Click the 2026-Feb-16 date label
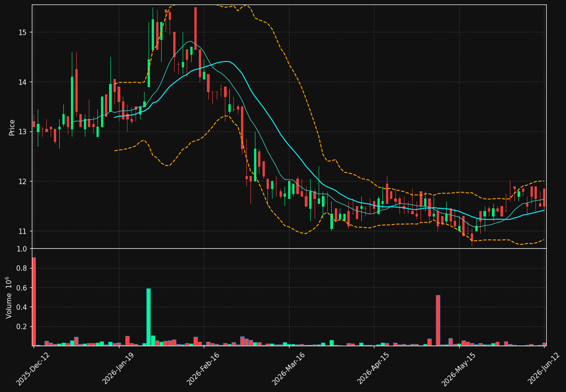 coord(203,369)
